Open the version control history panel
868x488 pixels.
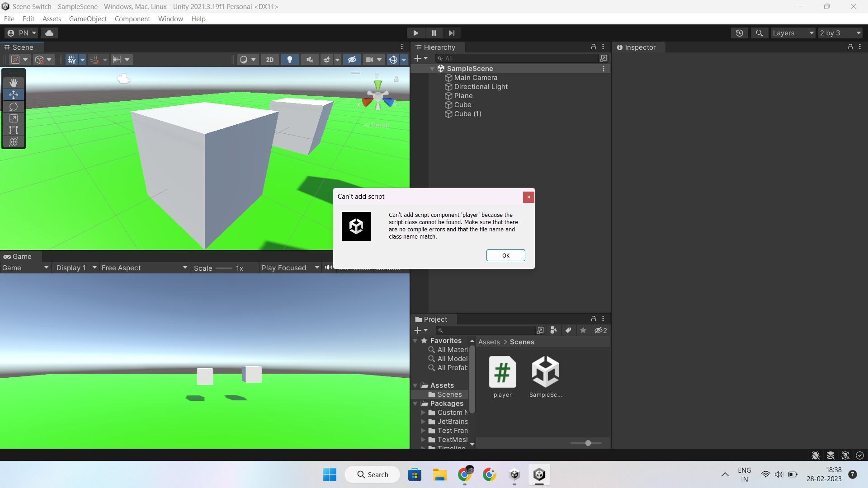coord(740,33)
